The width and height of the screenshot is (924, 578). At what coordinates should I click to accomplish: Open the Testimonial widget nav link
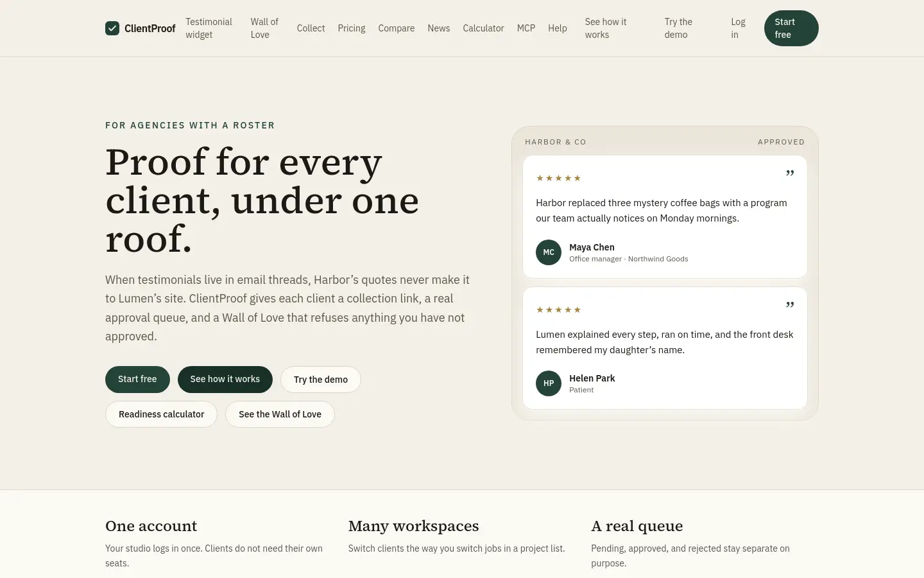(x=209, y=28)
